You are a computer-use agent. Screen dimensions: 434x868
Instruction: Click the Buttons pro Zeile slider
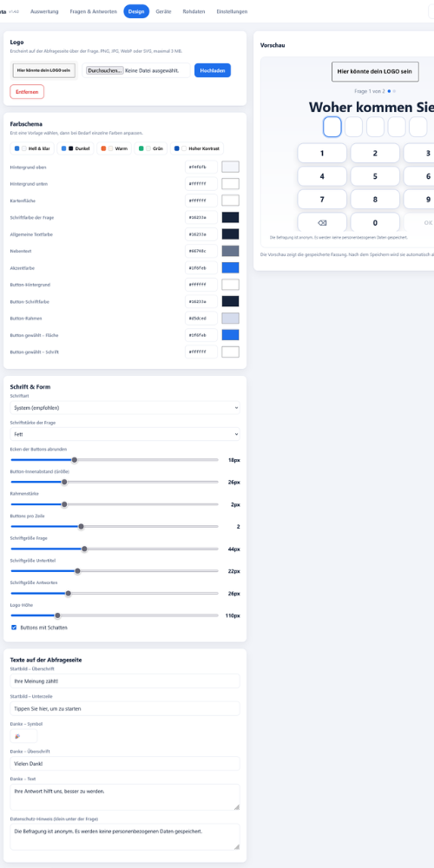[115, 527]
